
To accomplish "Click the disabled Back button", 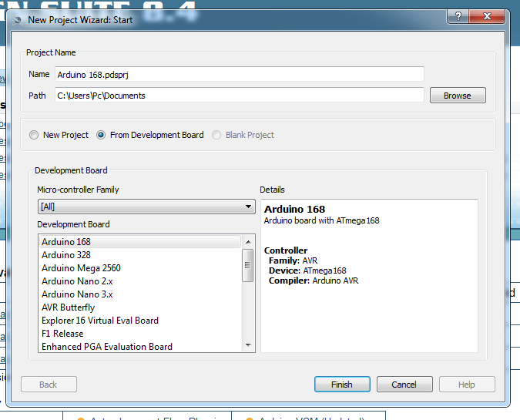I will 49,385.
